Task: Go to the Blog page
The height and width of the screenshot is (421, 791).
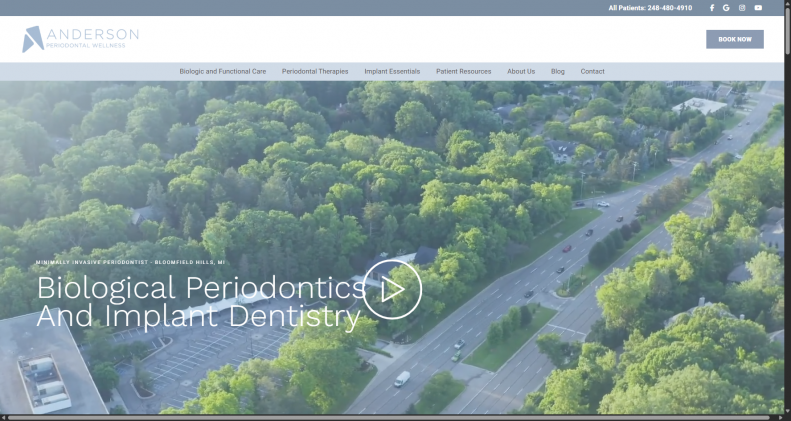Action: (x=558, y=72)
